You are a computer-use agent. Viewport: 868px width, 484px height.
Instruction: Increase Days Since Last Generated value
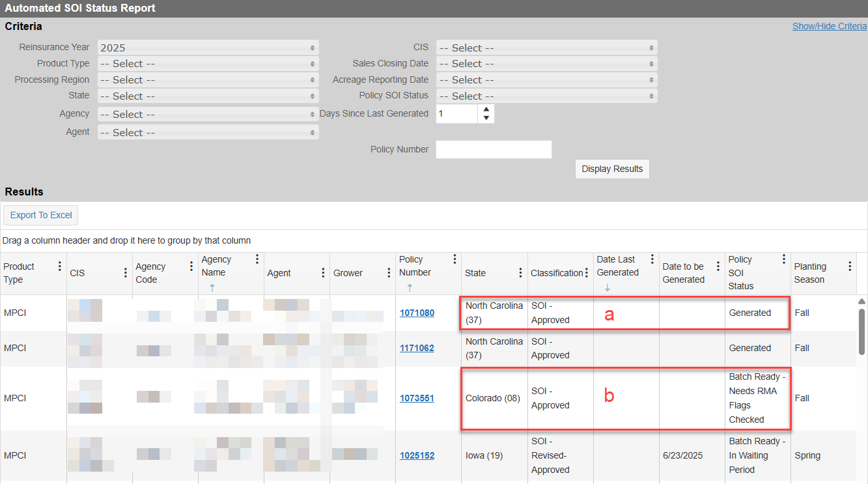tap(486, 109)
